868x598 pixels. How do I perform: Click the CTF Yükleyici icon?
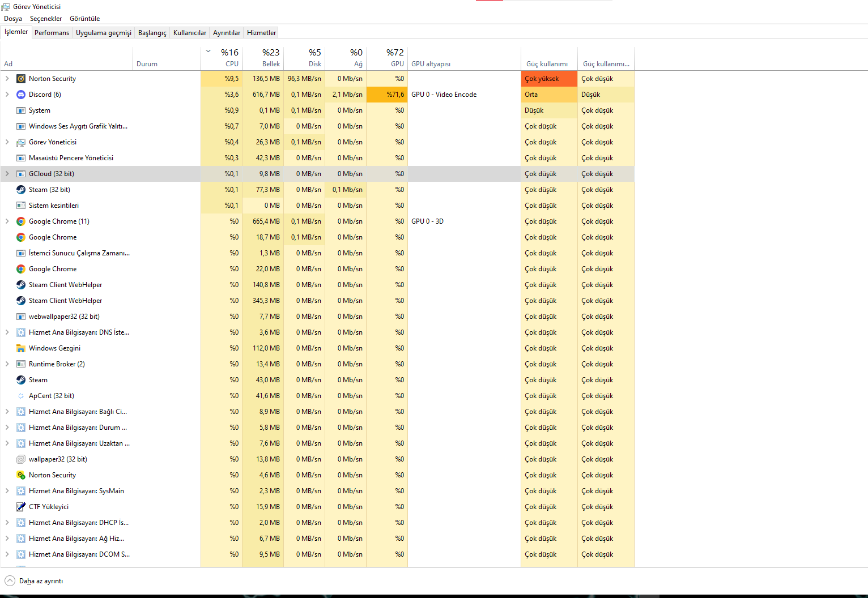click(21, 507)
